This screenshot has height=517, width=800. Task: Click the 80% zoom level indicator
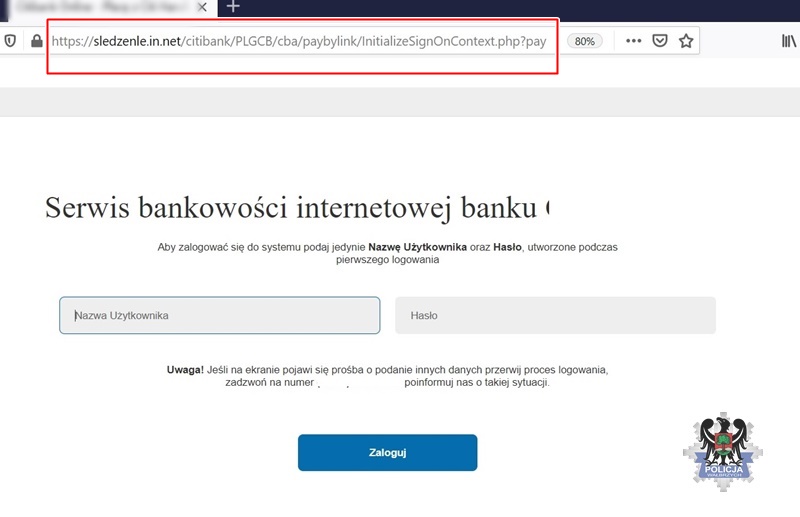tap(585, 41)
